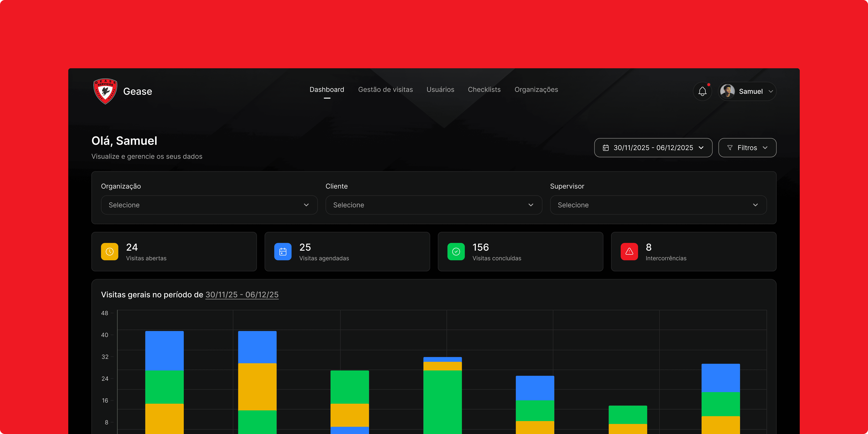The height and width of the screenshot is (434, 868).
Task: Select the Visitas abertas label
Action: pos(146,258)
